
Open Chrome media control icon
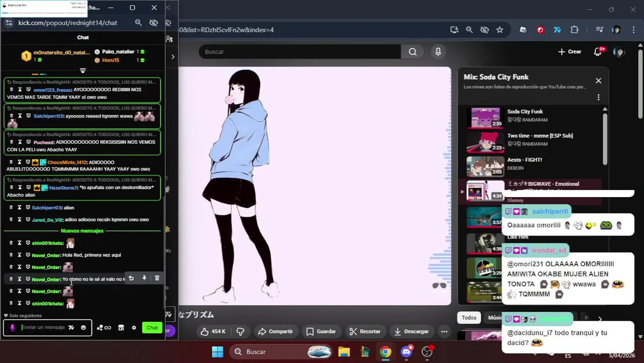(599, 30)
